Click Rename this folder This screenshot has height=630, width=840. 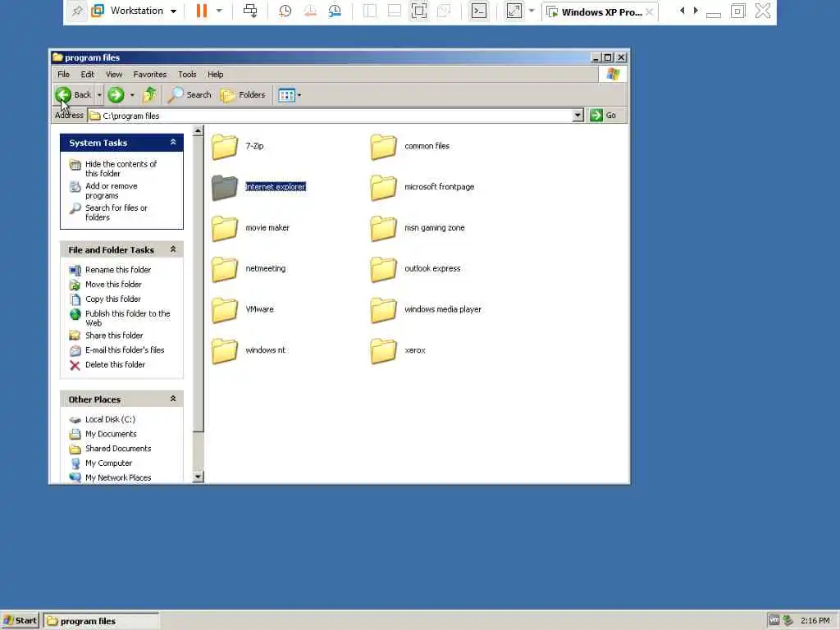tap(118, 269)
